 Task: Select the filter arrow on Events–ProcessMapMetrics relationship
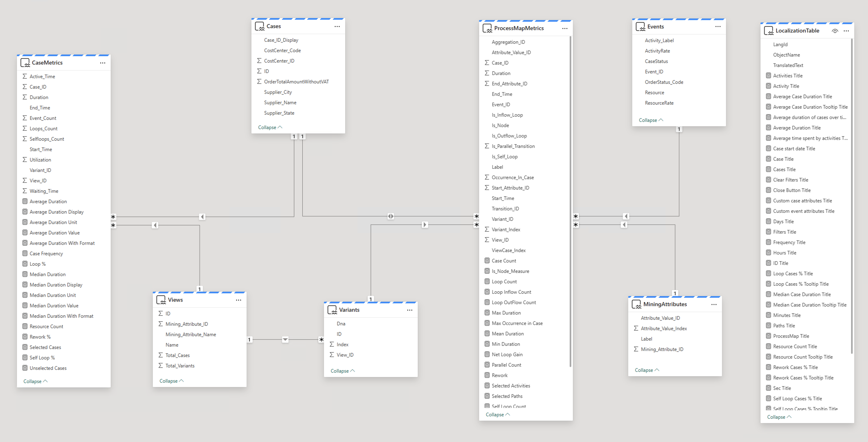[626, 216]
